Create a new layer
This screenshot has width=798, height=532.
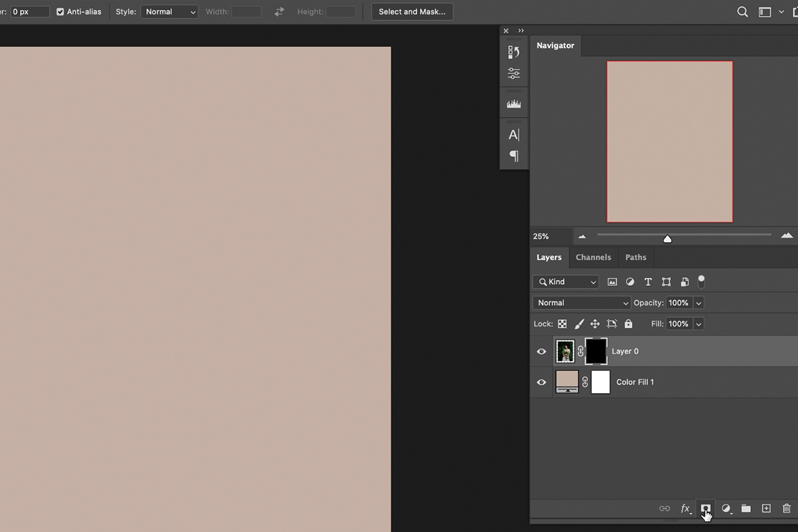click(765, 508)
